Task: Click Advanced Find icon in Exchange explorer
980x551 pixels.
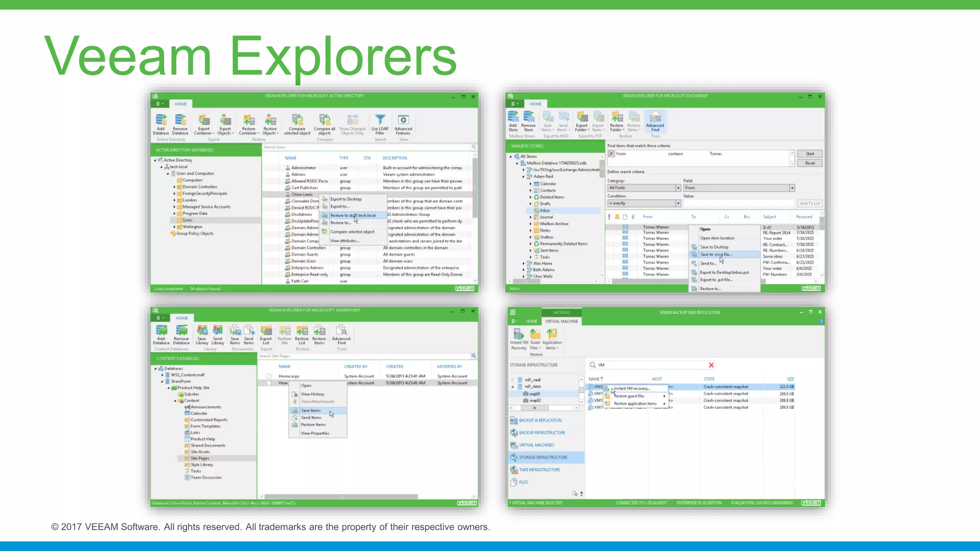Action: pyautogui.click(x=655, y=121)
